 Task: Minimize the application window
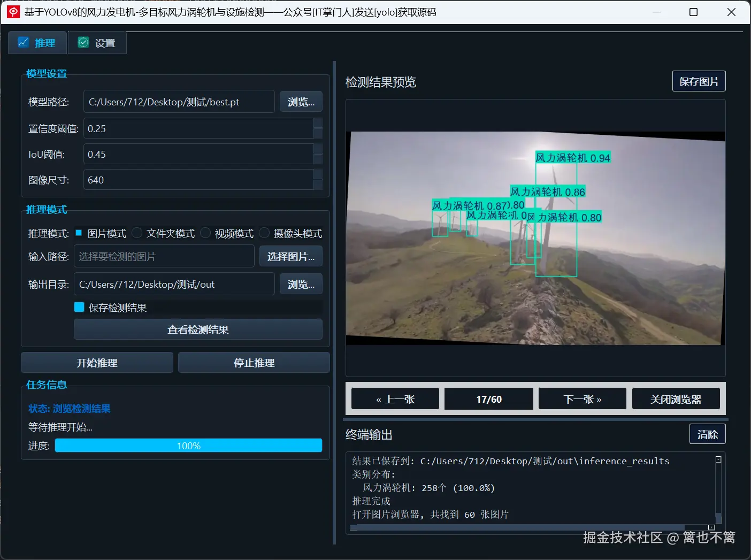point(657,12)
